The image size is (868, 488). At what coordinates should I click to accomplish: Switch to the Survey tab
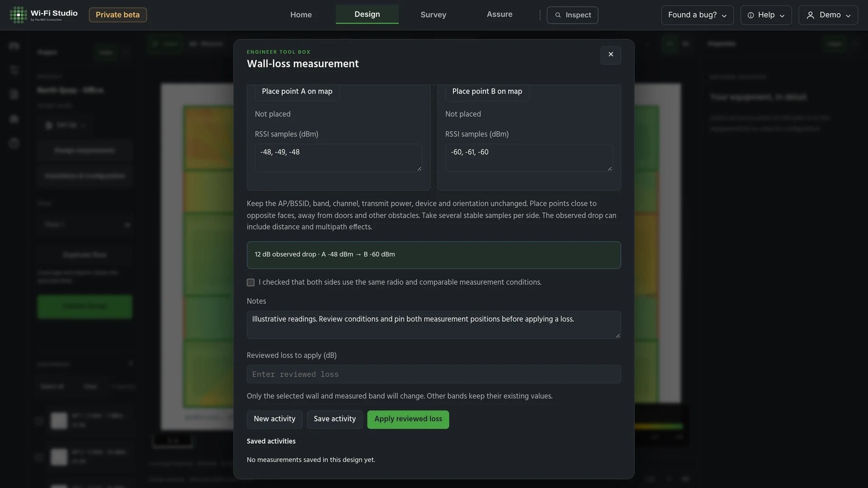(x=433, y=14)
